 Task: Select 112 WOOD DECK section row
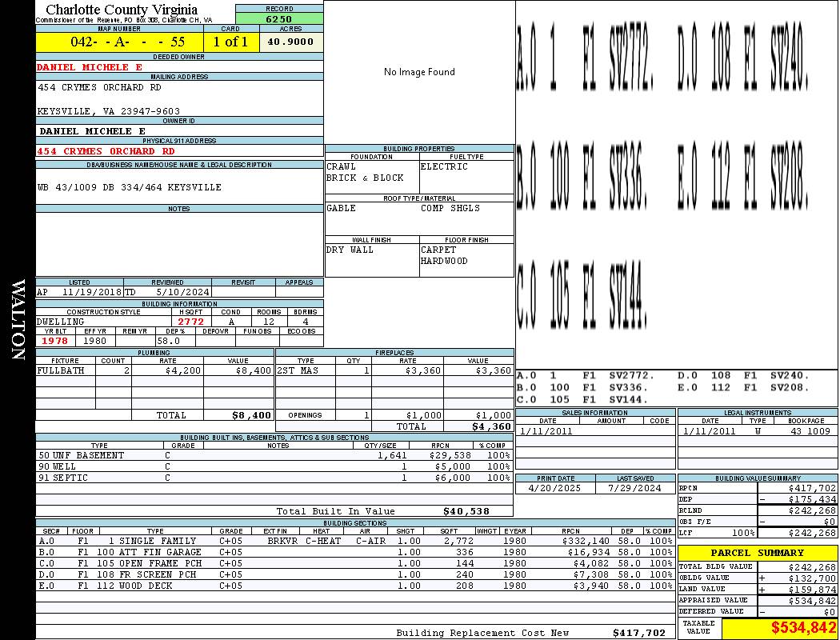355,586
